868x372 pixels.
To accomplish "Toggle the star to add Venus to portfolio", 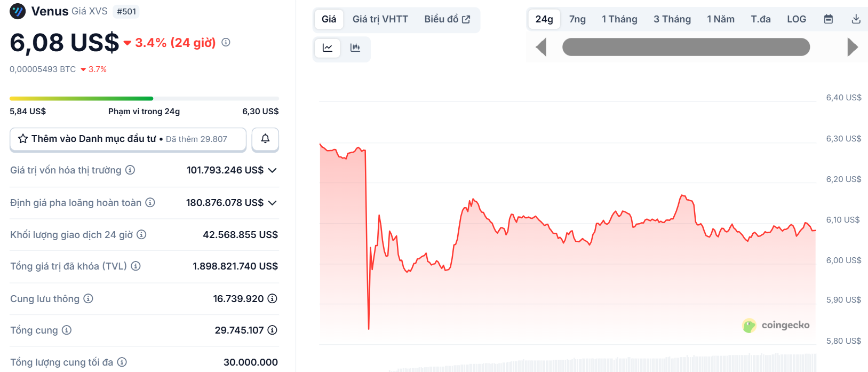I will tap(22, 138).
